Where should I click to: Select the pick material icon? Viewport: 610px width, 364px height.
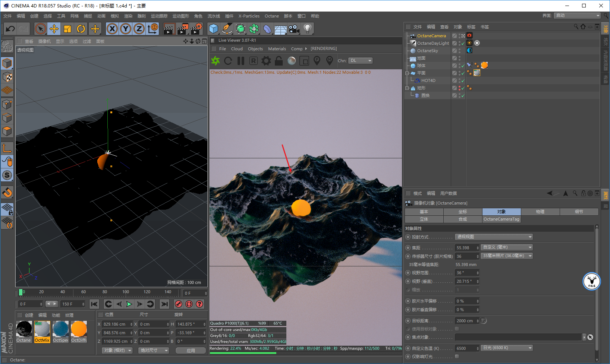tap(330, 60)
